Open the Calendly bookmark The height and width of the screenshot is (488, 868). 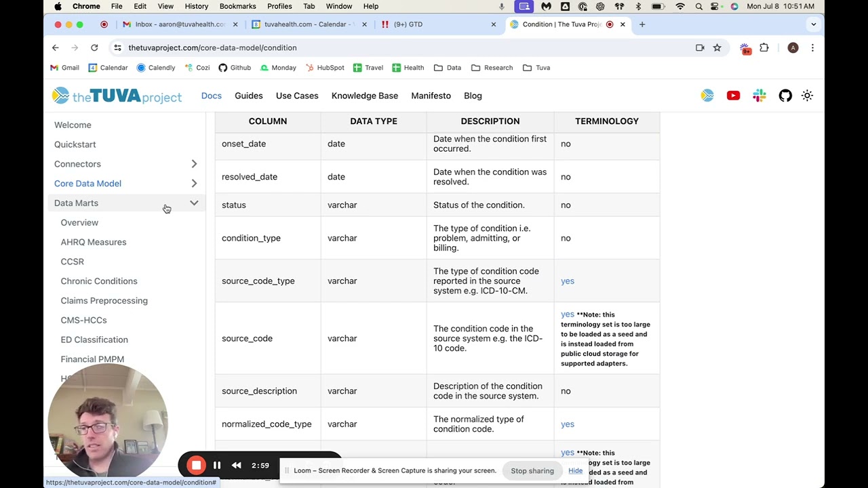coord(156,68)
